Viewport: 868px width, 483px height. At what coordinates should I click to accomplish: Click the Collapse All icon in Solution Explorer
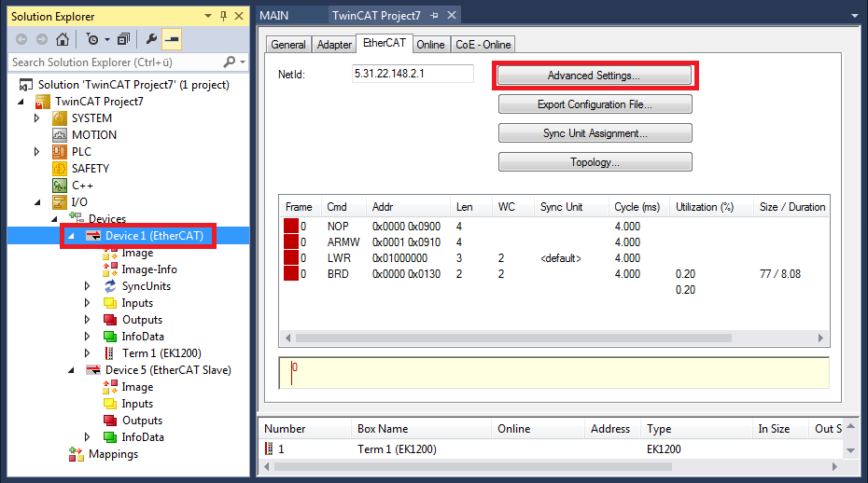pos(123,39)
